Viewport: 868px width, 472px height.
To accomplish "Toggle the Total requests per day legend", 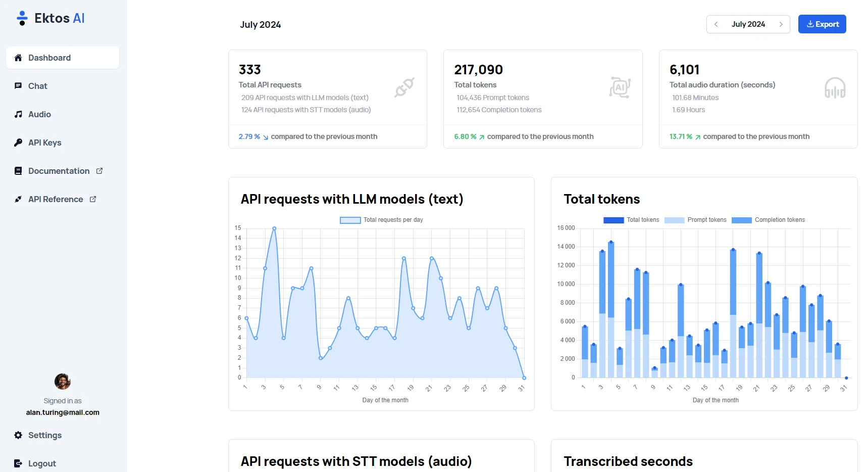I will point(381,220).
